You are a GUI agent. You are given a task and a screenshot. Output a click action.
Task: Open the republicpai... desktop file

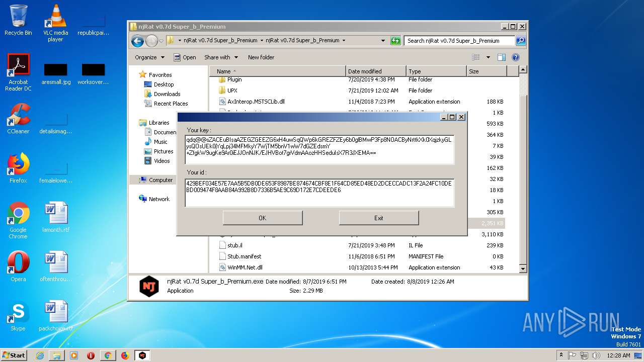(93, 24)
